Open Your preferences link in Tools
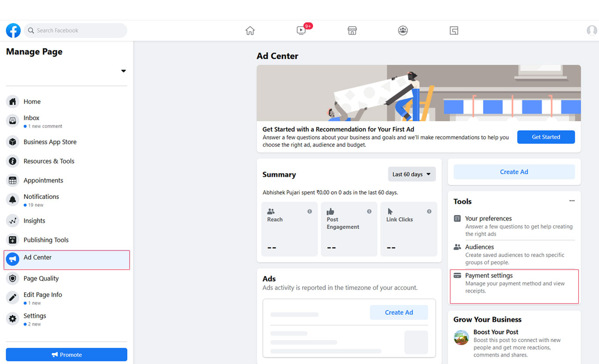This screenshot has height=364, width=599. pos(489,218)
